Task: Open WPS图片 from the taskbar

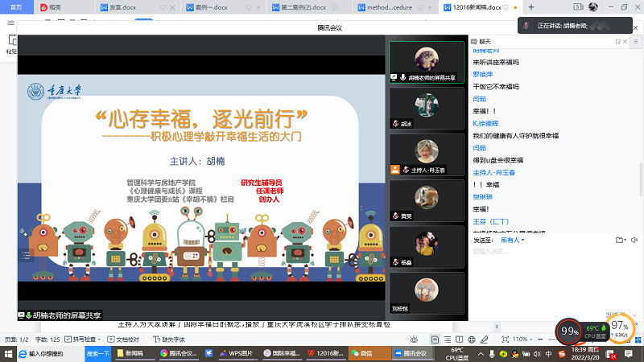Action: 237,353
